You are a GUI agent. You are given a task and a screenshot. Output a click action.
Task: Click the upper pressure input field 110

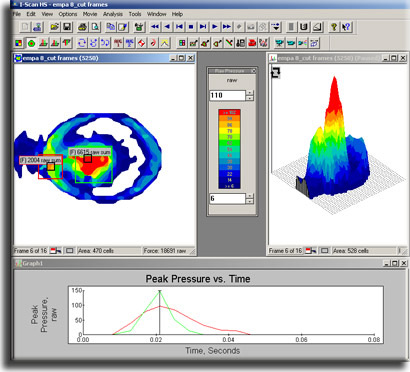tap(228, 95)
